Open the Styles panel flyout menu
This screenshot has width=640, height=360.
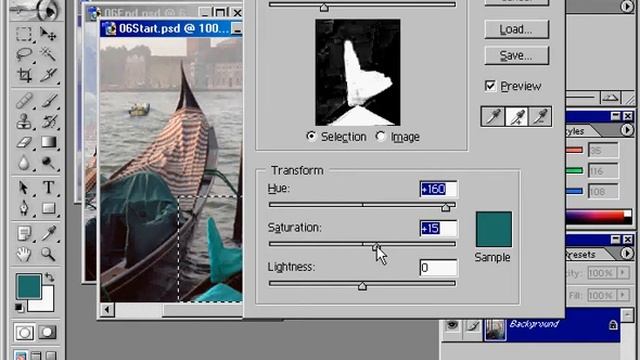(627, 130)
